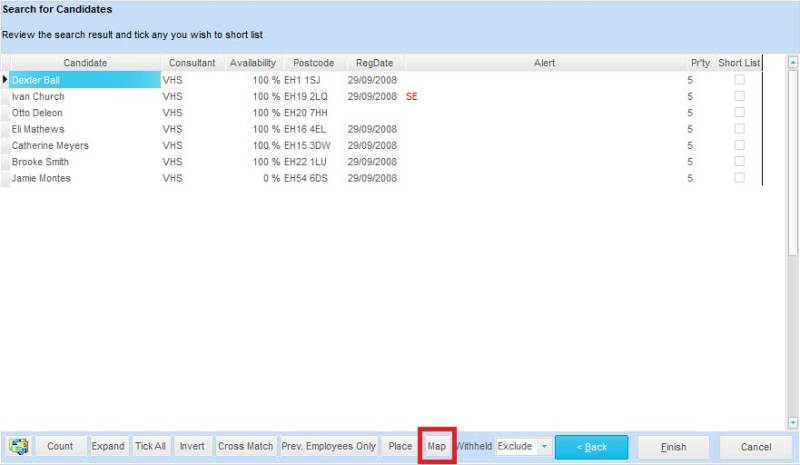Select the row pointer beside Dexter Ball
800x465 pixels.
5,80
